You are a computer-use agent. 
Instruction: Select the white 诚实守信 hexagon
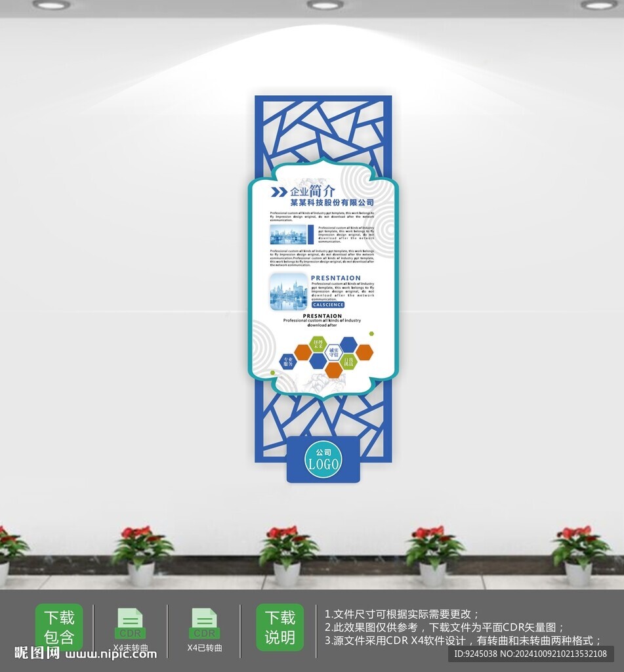coord(333,352)
